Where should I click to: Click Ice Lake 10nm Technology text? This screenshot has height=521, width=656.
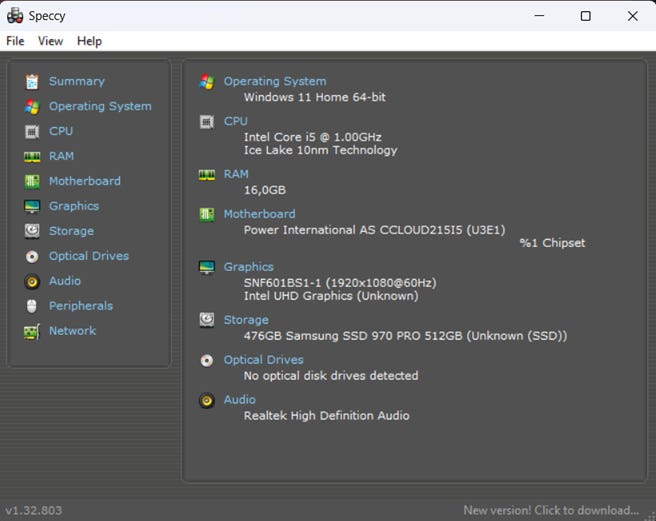click(x=320, y=150)
